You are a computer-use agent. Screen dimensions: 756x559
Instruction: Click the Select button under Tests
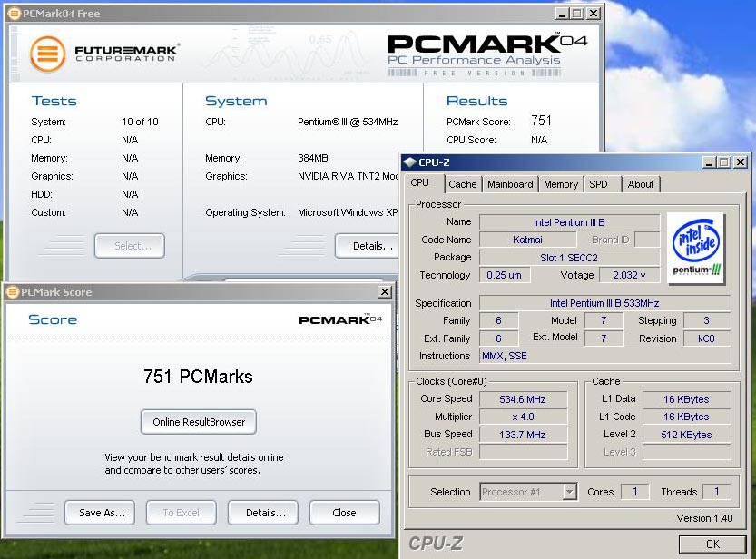click(130, 246)
